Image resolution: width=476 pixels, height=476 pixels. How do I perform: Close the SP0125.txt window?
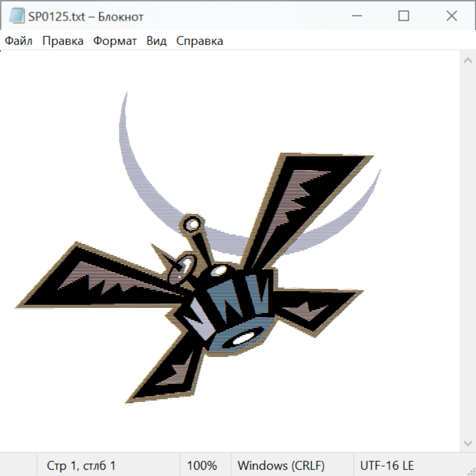click(x=452, y=16)
